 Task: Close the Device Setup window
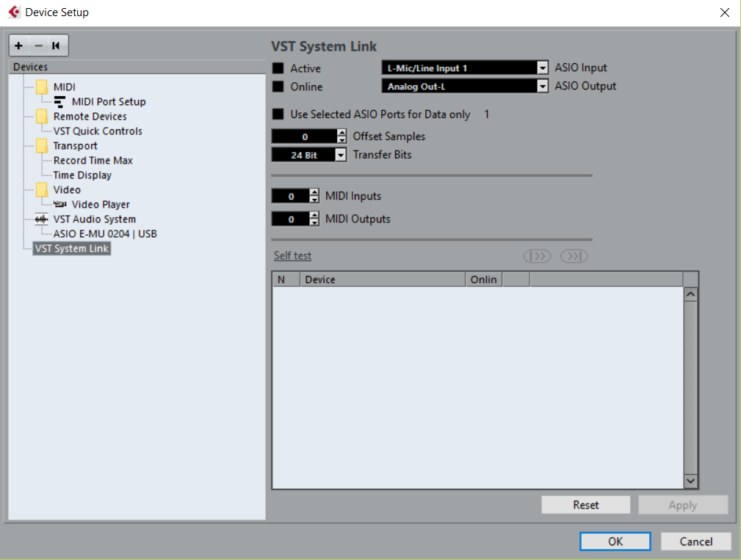pos(724,12)
